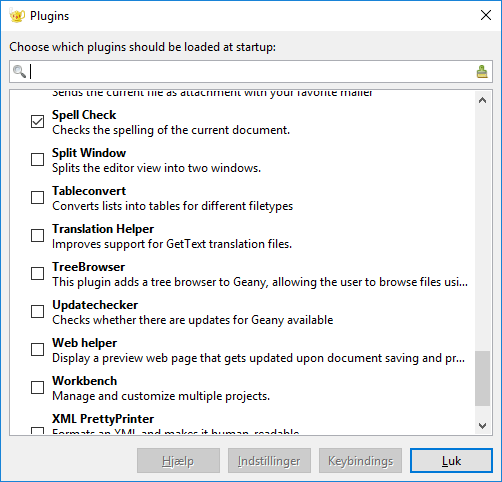
Task: Uncheck the Spell Check plugin
Action: [37, 121]
